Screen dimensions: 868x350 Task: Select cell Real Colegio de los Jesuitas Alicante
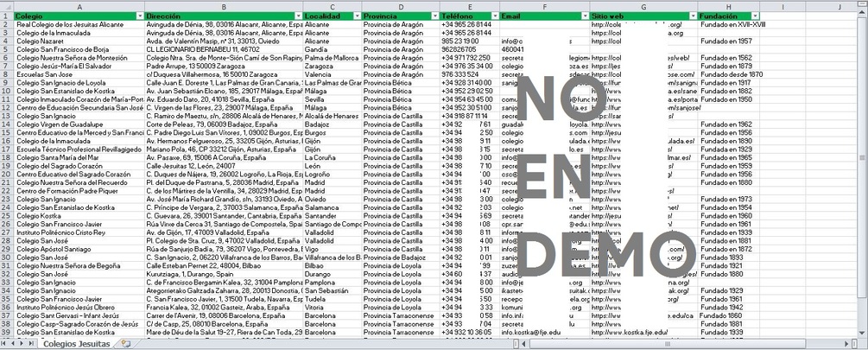[x=79, y=24]
